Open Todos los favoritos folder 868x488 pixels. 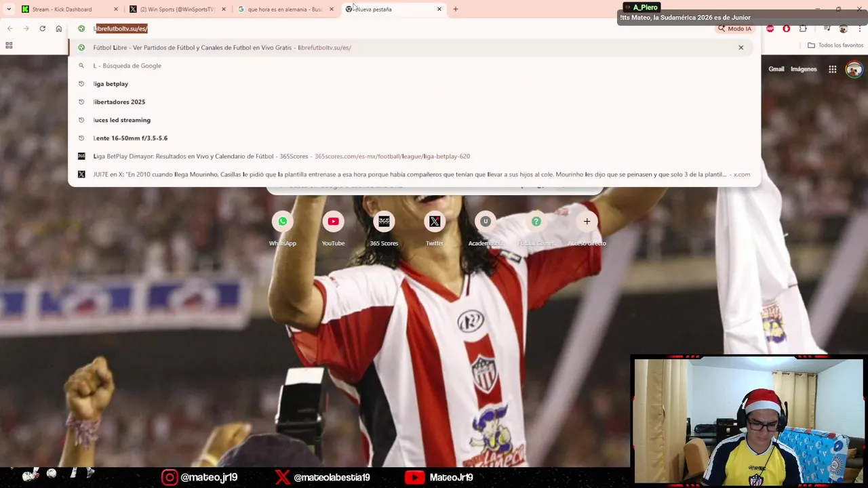[835, 45]
